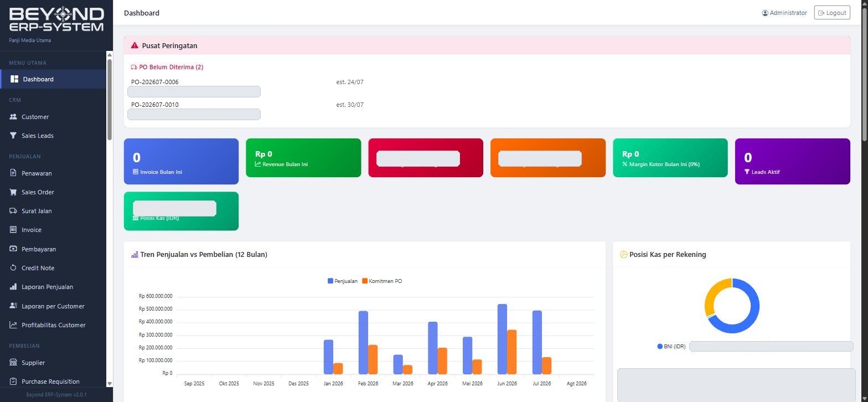This screenshot has height=402, width=868.
Task: Click the warning triangle in Pusat Peringatan
Action: tap(135, 45)
